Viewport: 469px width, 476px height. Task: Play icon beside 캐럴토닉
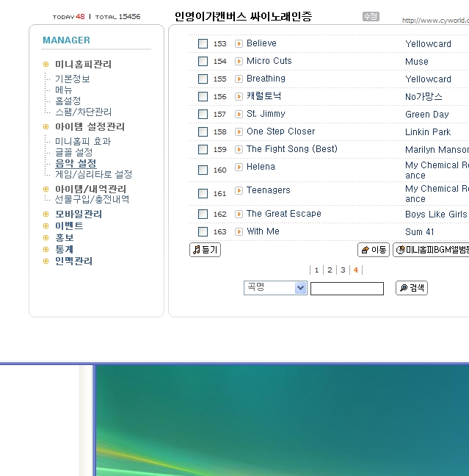pyautogui.click(x=239, y=96)
